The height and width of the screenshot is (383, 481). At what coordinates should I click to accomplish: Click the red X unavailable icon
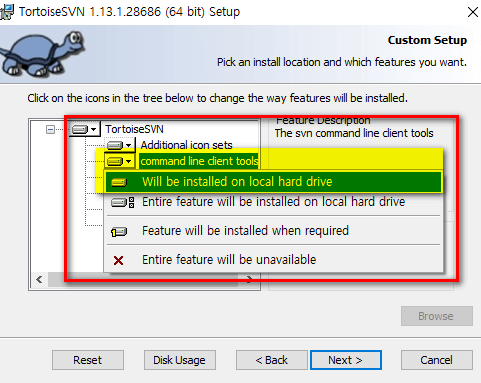coord(118,260)
